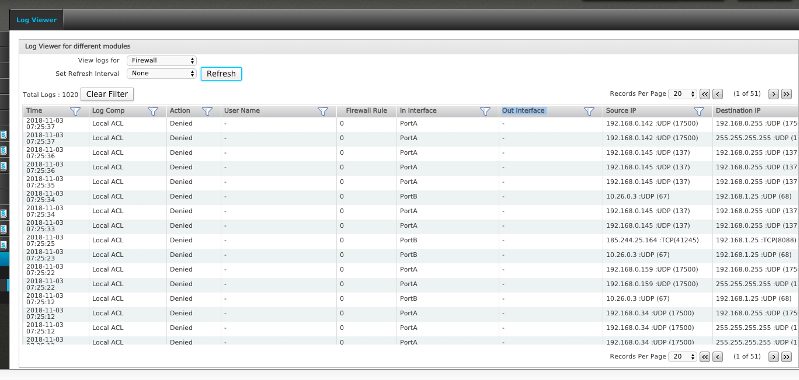Select the Total Logs : 1020 text
The height and width of the screenshot is (380, 799).
[x=50, y=95]
